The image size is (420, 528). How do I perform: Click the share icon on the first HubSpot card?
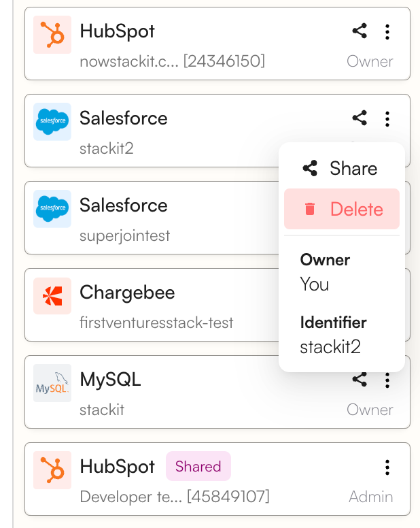[x=360, y=31]
